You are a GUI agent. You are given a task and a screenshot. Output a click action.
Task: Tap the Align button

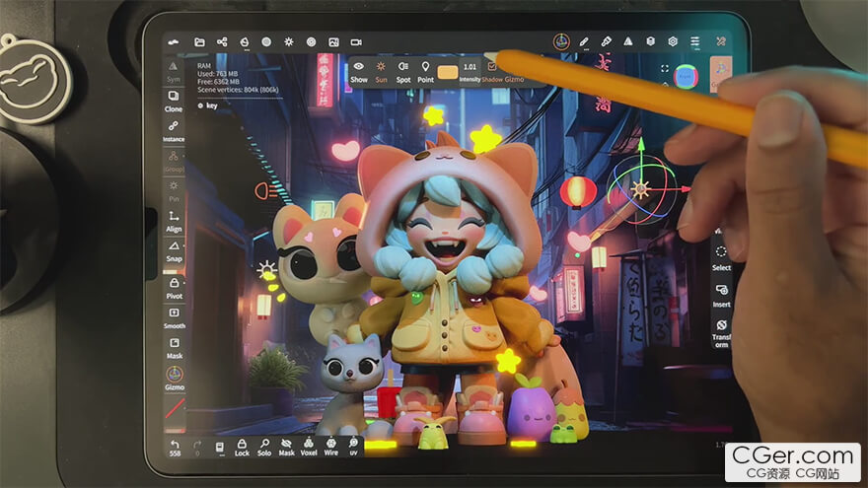tap(174, 221)
